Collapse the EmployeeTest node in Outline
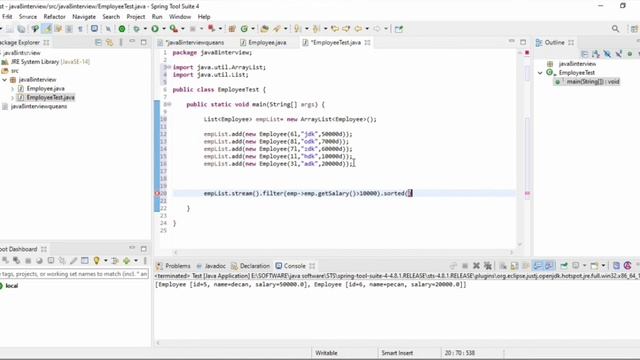The height and width of the screenshot is (360, 640). pyautogui.click(x=540, y=73)
